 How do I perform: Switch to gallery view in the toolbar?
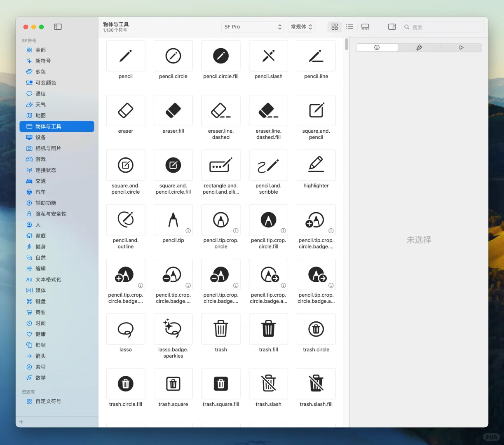coord(365,26)
